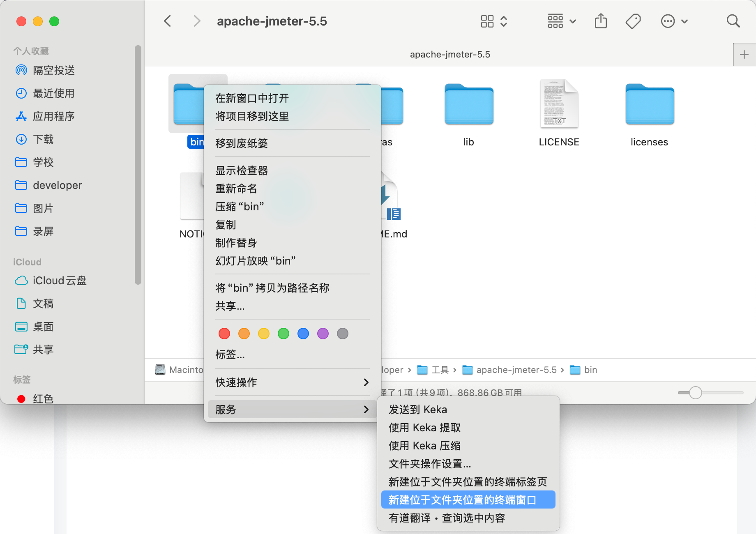Apply the green color tag
The image size is (756, 534).
283,334
